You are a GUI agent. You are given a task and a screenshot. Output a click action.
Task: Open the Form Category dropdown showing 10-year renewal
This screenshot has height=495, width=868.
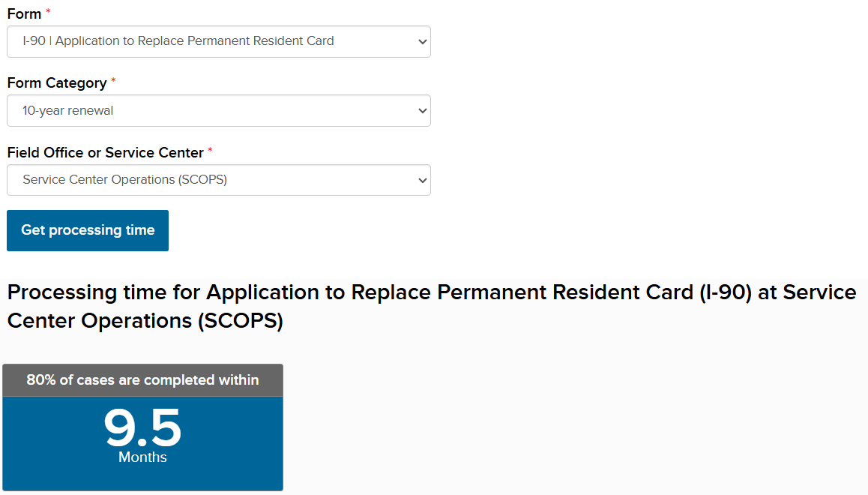tap(219, 111)
